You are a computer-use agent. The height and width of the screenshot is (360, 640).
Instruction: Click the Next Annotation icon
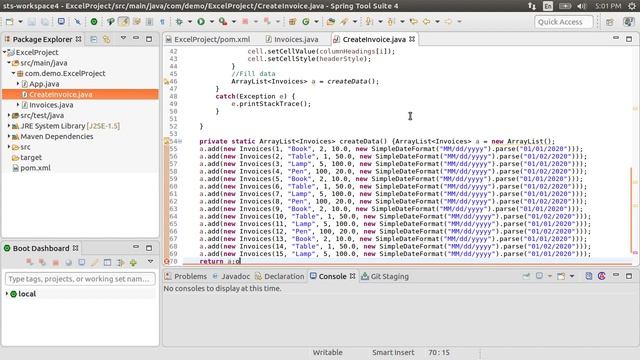point(369,22)
